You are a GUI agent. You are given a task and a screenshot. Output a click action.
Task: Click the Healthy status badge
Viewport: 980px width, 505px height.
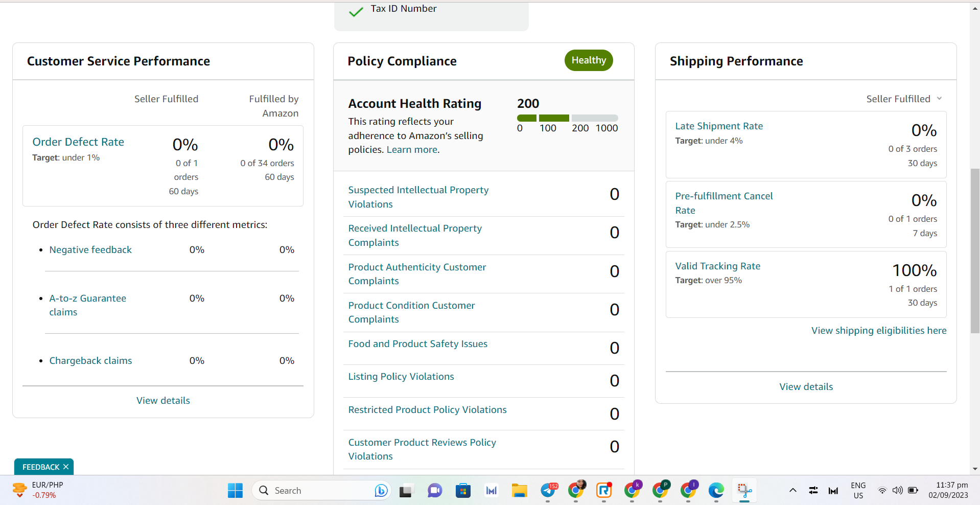tap(589, 60)
